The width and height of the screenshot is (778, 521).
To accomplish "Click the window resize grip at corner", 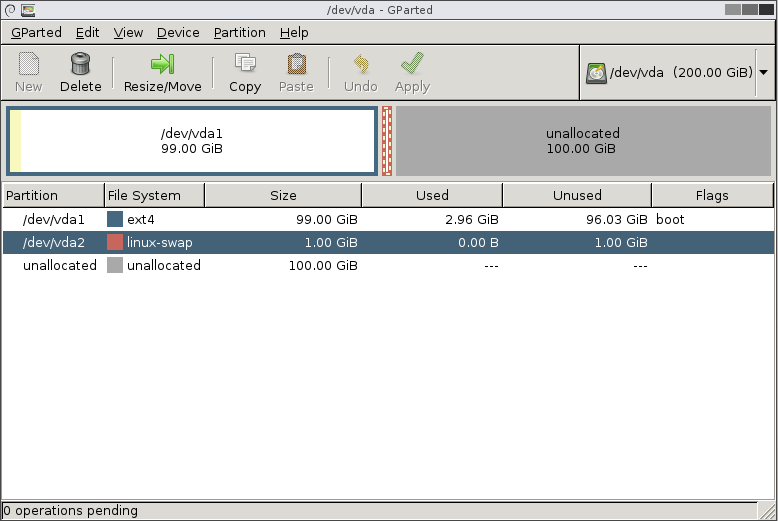I will pyautogui.click(x=767, y=511).
